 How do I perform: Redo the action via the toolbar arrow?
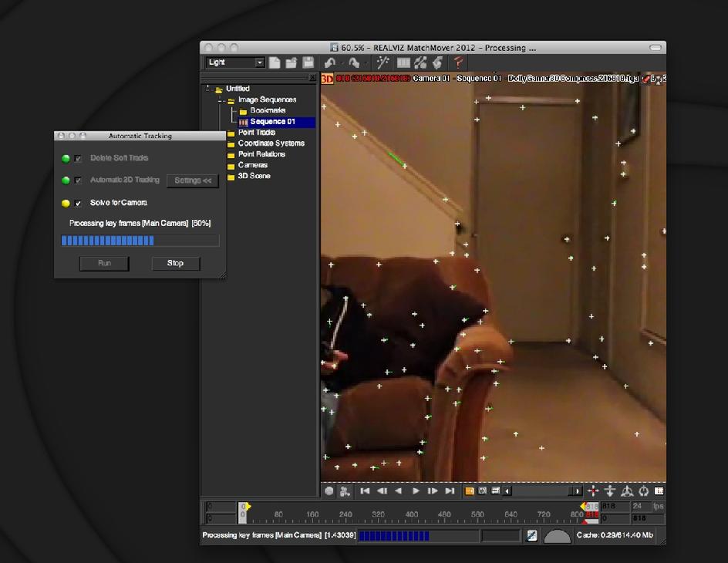[x=354, y=62]
